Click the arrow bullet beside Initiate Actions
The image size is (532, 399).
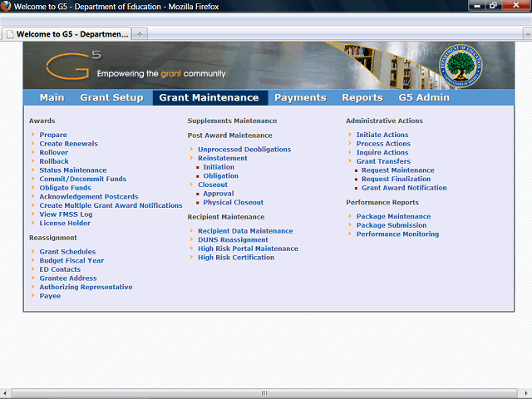[350, 135]
